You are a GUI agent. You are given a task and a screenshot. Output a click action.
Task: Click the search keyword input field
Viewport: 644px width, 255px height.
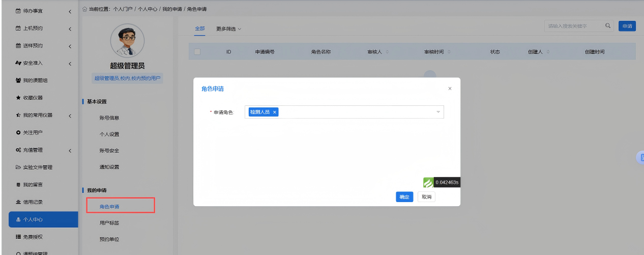pyautogui.click(x=574, y=26)
